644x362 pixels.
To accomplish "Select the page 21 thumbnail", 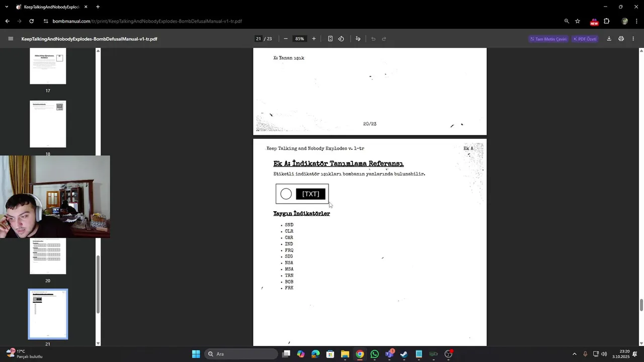I will [48, 314].
